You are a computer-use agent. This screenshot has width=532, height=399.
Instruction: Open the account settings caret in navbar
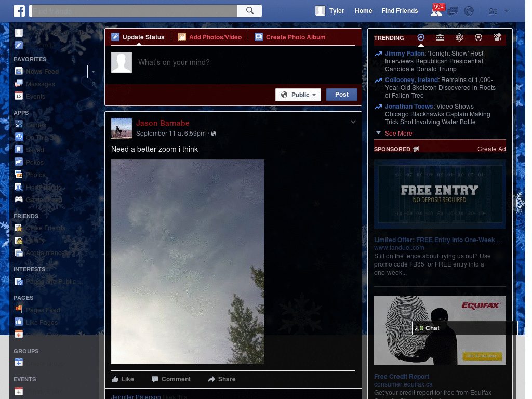[x=506, y=10]
